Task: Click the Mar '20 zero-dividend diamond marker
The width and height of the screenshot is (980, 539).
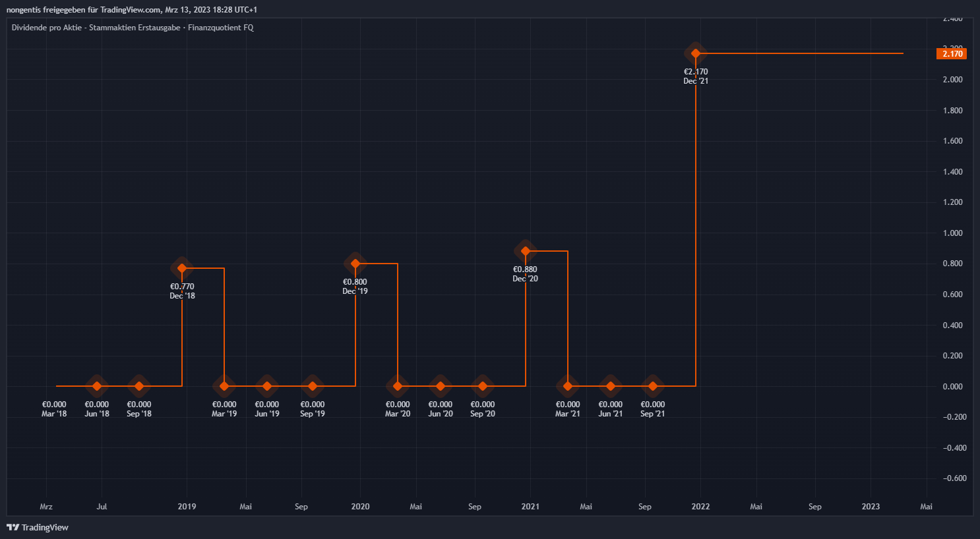Action: (x=398, y=386)
